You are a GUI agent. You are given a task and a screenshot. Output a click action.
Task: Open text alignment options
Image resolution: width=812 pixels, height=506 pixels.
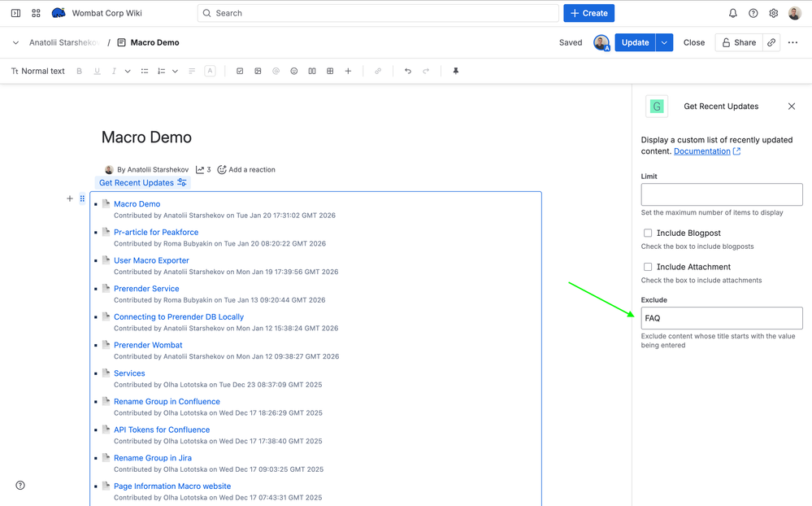tap(192, 71)
